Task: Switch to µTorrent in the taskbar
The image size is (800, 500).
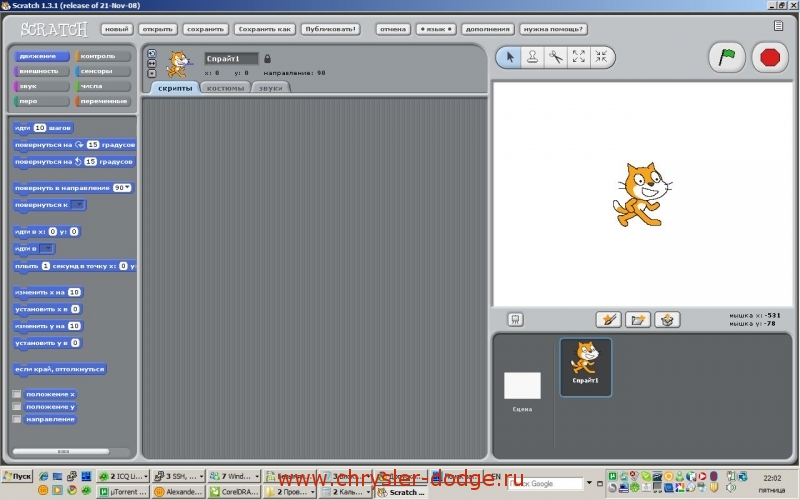Action: point(123,492)
